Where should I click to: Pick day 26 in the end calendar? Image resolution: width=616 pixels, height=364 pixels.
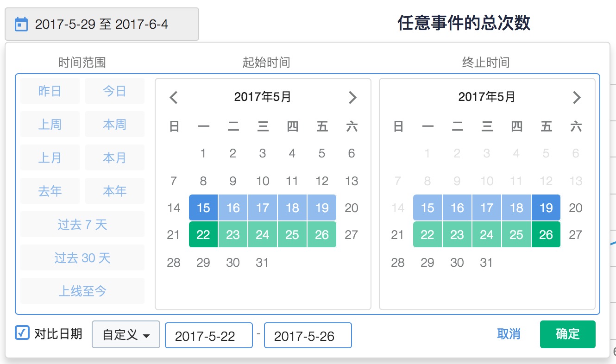tap(546, 235)
